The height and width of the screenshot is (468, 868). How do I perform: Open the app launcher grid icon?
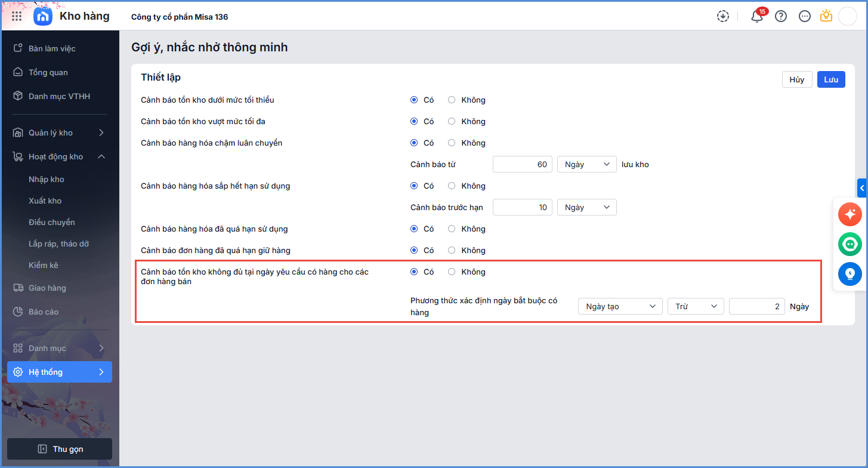(x=17, y=16)
